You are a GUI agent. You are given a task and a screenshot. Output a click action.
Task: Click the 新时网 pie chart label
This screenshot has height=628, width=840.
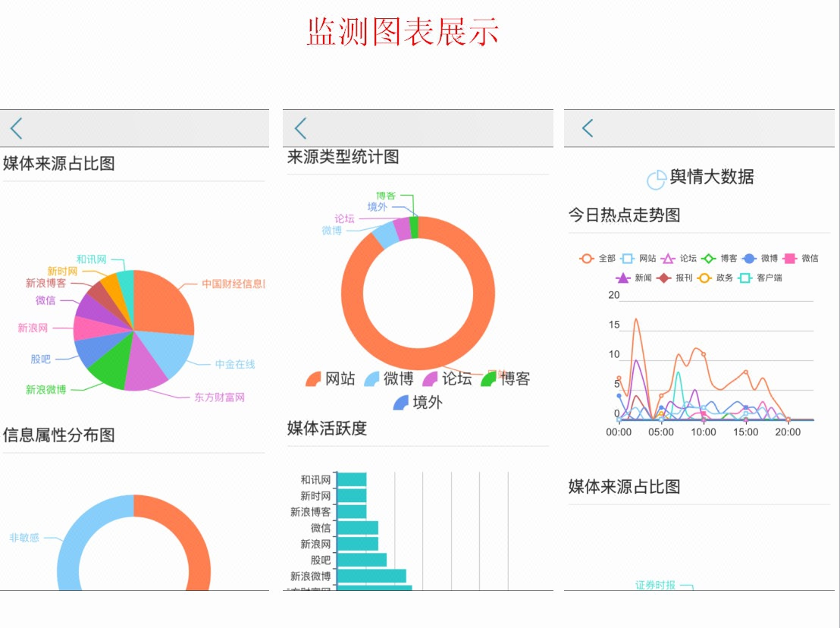click(62, 271)
